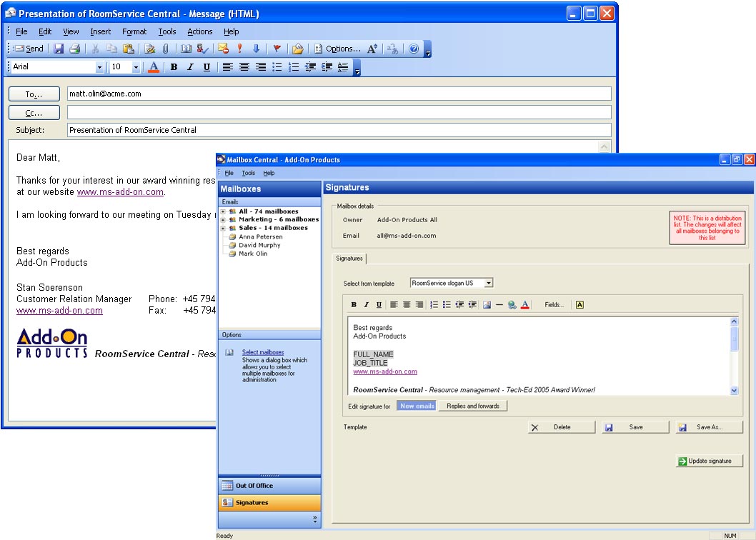This screenshot has width=756, height=540.
Task: Click the Save floppy icon in the message toolbar
Action: (x=59, y=49)
